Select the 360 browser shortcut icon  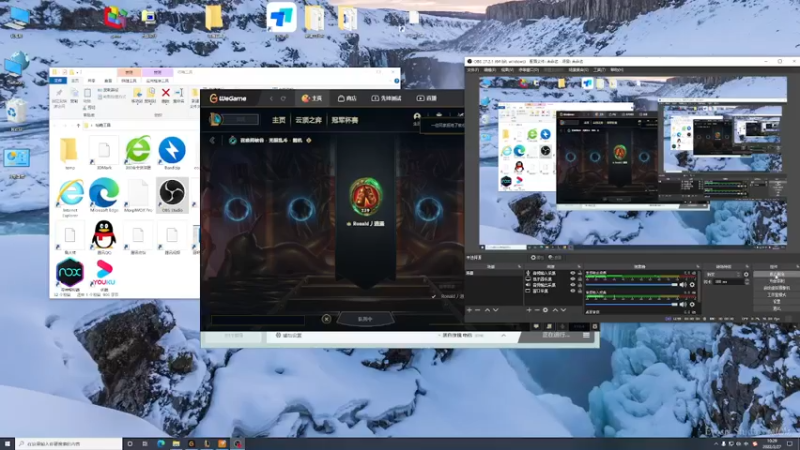138,153
